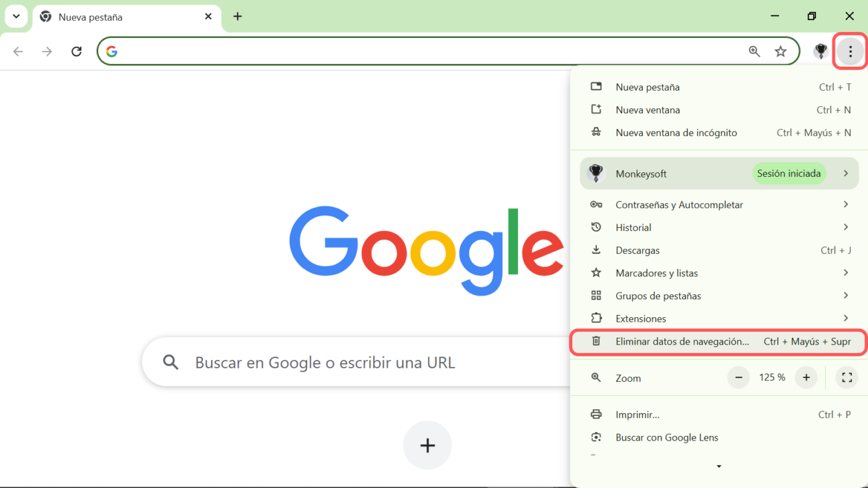Expand the Monkeysoft row chevron
868x488 pixels.
tap(846, 174)
